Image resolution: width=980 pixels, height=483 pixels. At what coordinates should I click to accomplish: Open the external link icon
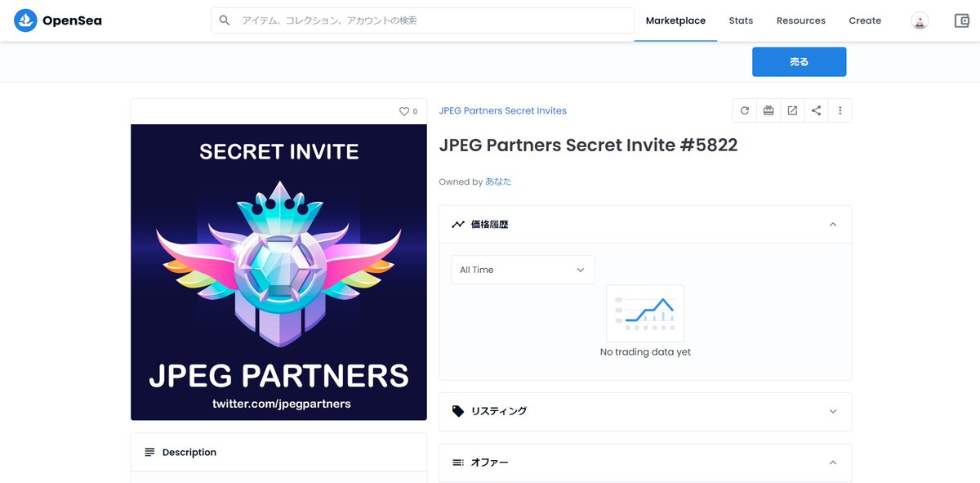tap(792, 110)
